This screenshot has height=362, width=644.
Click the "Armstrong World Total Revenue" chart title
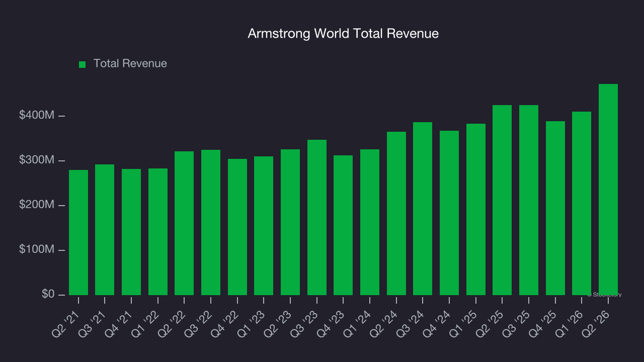pos(343,34)
